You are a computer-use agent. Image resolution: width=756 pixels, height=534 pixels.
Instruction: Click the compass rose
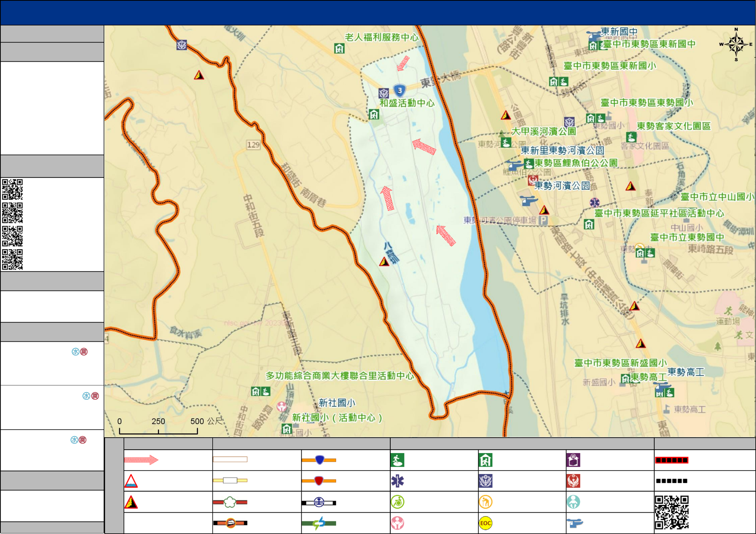click(736, 45)
